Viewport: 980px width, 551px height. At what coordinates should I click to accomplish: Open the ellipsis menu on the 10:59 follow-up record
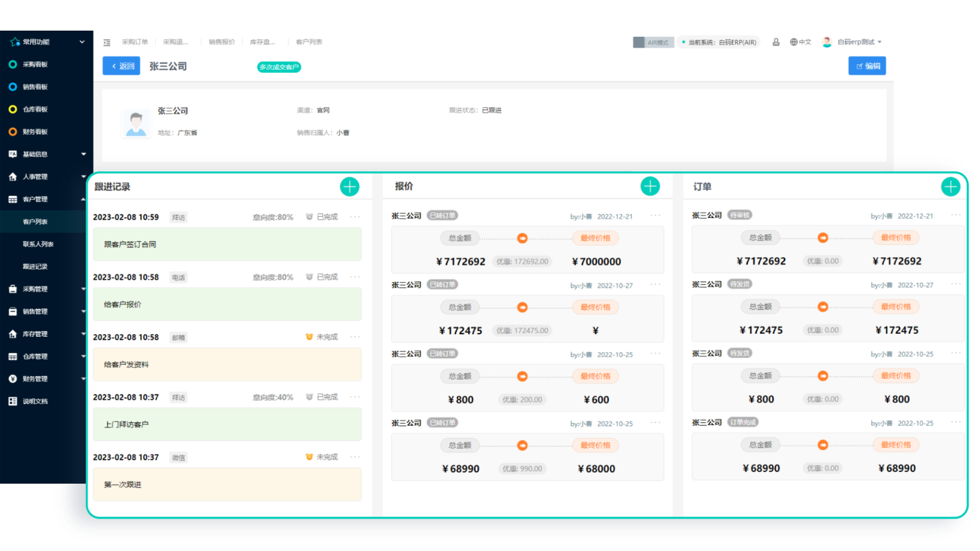click(355, 216)
